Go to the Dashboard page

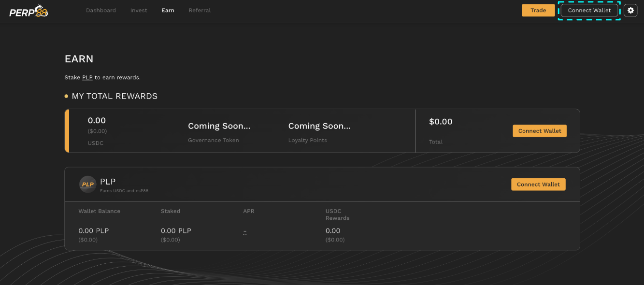[x=101, y=10]
